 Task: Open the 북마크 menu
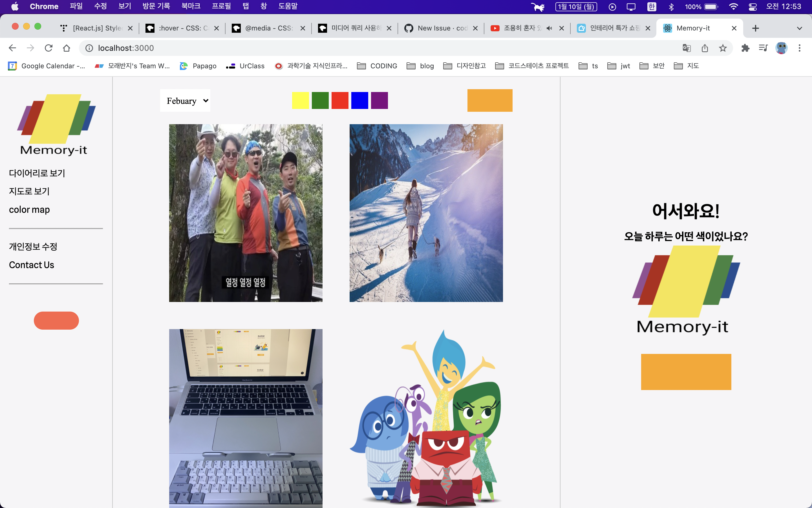[191, 6]
